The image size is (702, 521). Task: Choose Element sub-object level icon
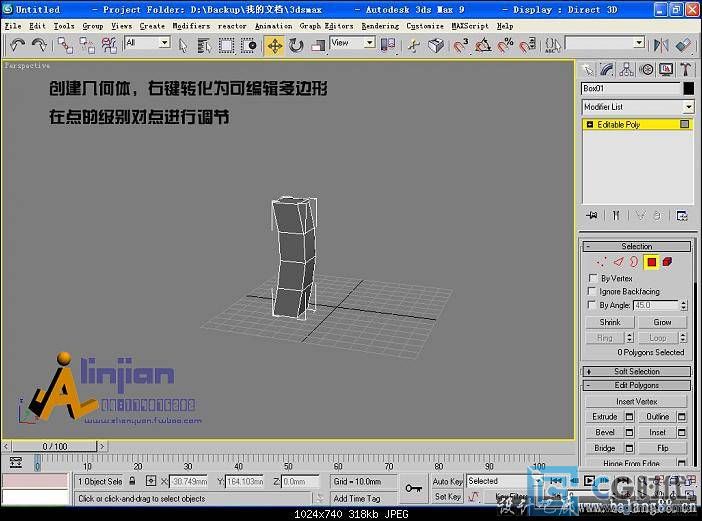tap(667, 262)
